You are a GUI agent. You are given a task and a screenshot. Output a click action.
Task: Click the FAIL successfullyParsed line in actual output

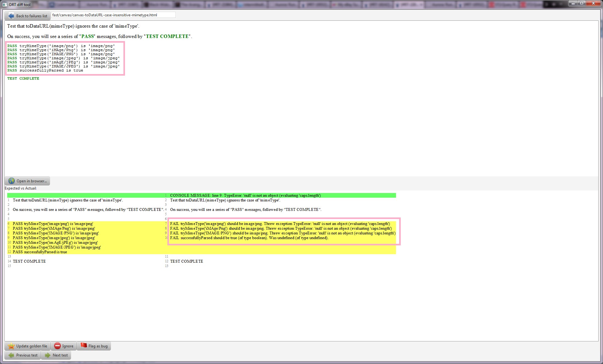pos(249,238)
